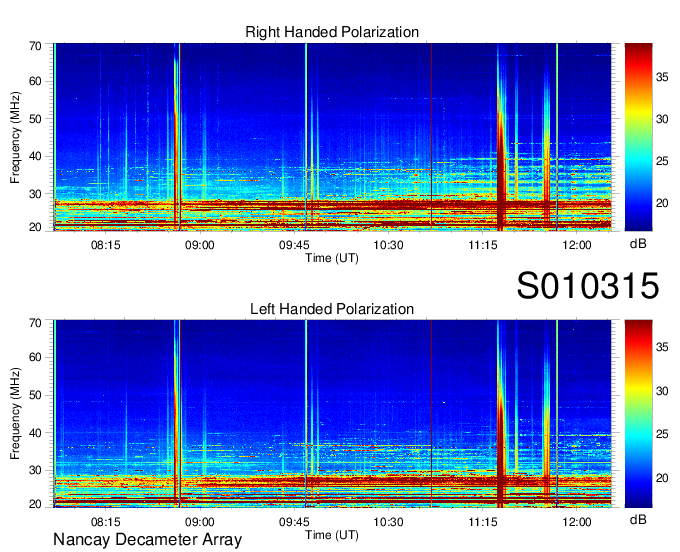680x552 pixels.
Task: Click 10:30 tick on right-handed time axis
Action: click(388, 245)
